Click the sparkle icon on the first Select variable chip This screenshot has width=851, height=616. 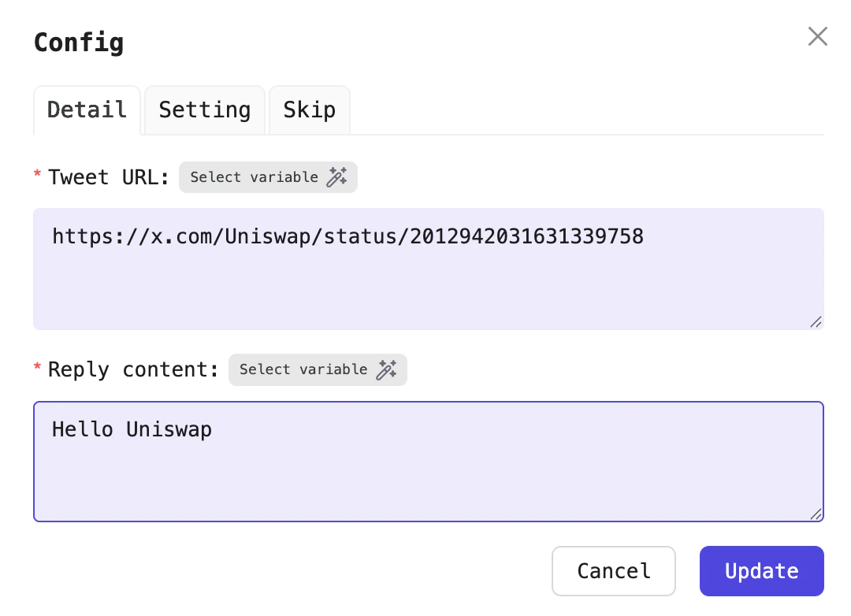[338, 176]
